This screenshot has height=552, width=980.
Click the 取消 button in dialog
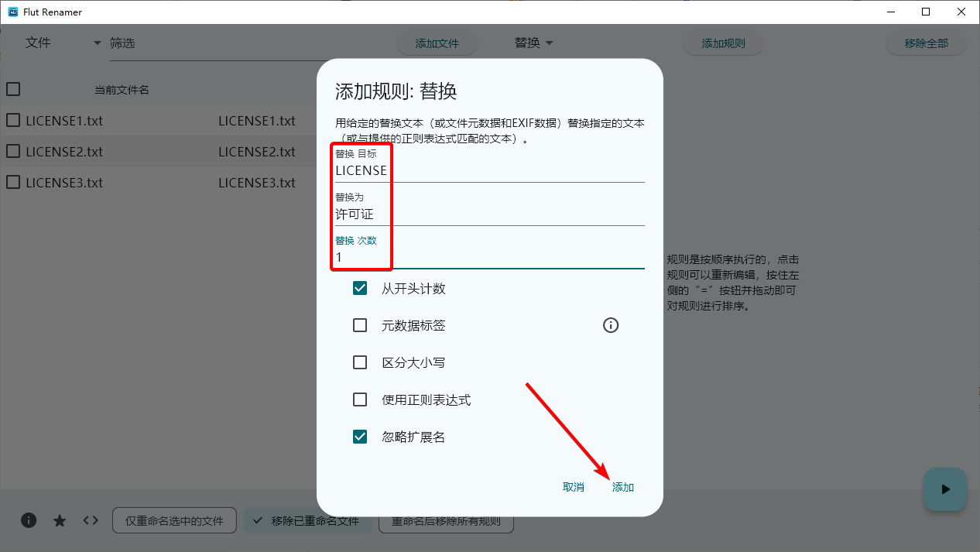573,487
